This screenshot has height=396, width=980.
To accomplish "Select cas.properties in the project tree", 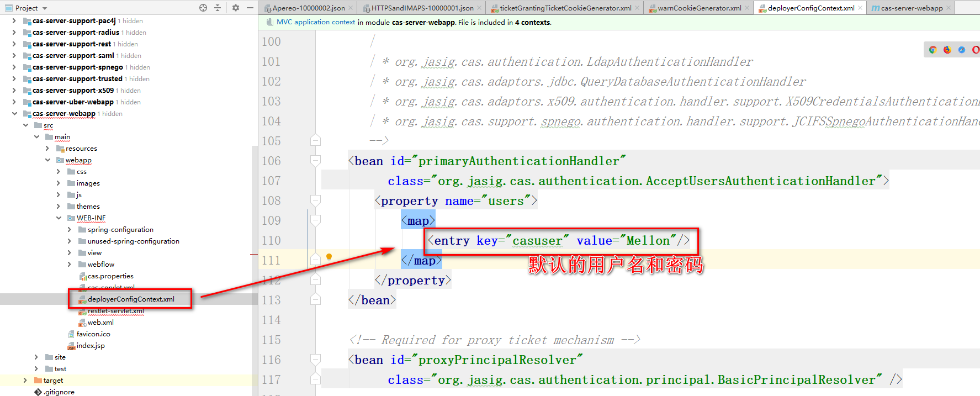I will [x=110, y=276].
